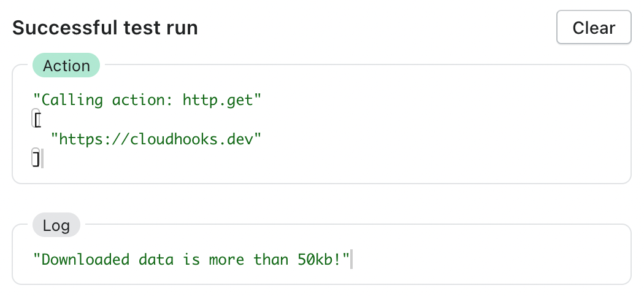This screenshot has width=644, height=296.
Task: Place cursor at end of log message
Action: [351, 260]
